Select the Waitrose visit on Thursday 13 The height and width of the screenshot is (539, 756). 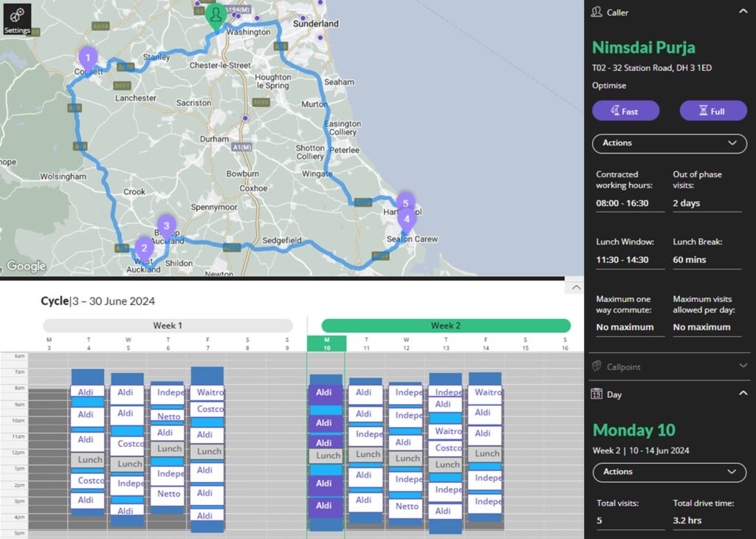445,431
